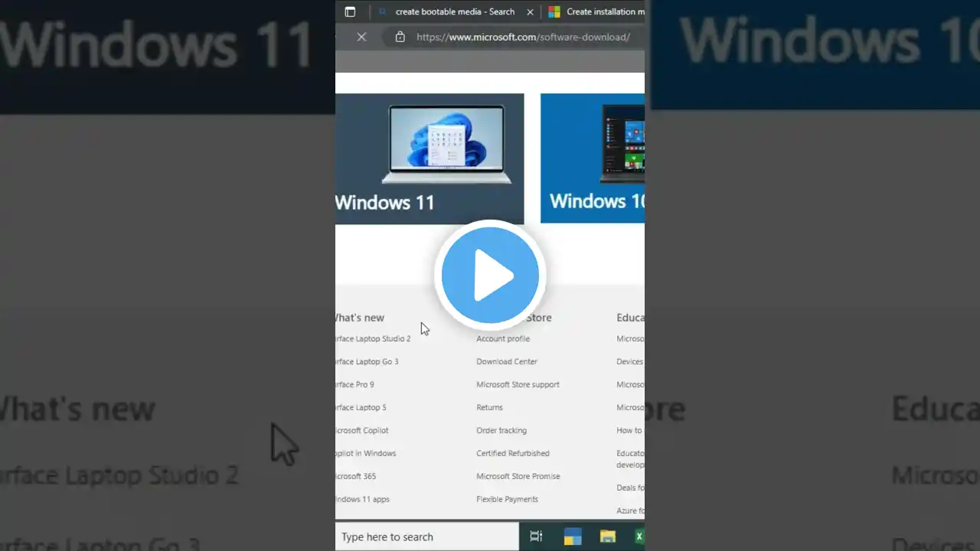
Task: Visit the Download Center link
Action: click(507, 361)
